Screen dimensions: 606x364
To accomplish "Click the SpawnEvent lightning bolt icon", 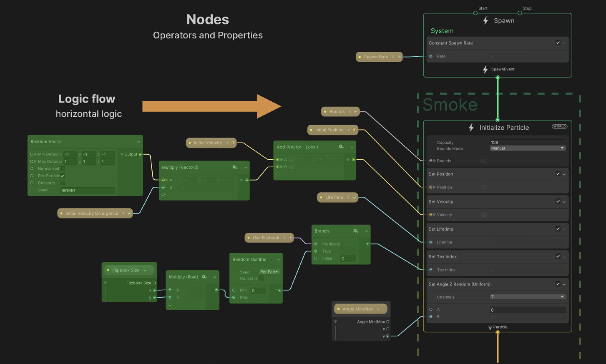I will pyautogui.click(x=485, y=70).
